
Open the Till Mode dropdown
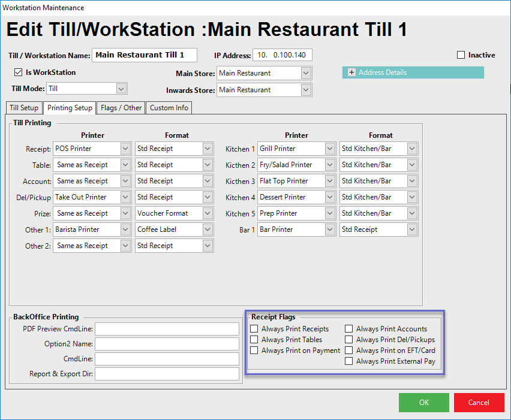pyautogui.click(x=121, y=89)
